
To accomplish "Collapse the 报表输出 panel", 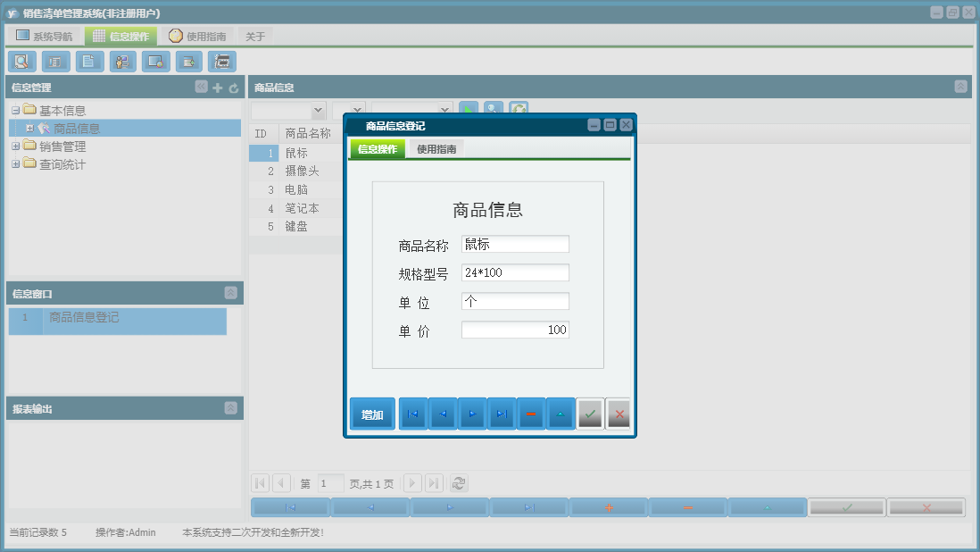I will point(230,408).
